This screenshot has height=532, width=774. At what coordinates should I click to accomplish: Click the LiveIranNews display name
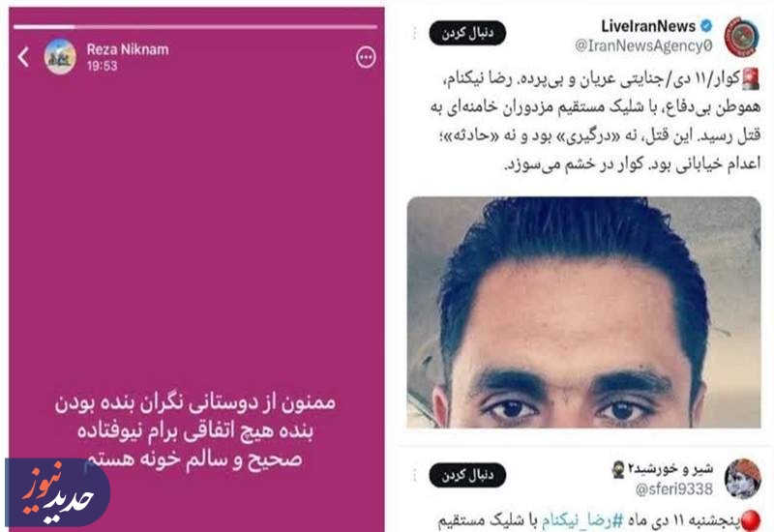pyautogui.click(x=648, y=26)
